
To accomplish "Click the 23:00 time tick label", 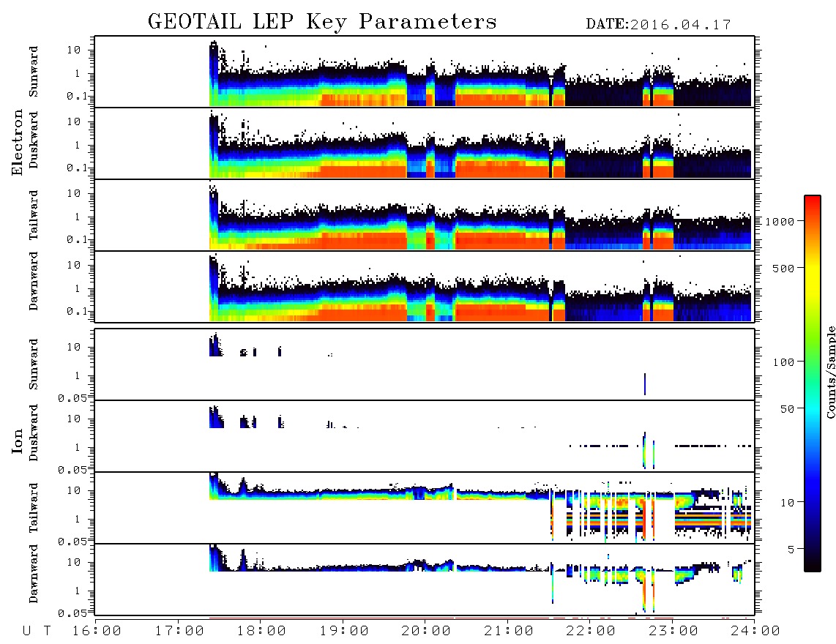I will click(673, 632).
